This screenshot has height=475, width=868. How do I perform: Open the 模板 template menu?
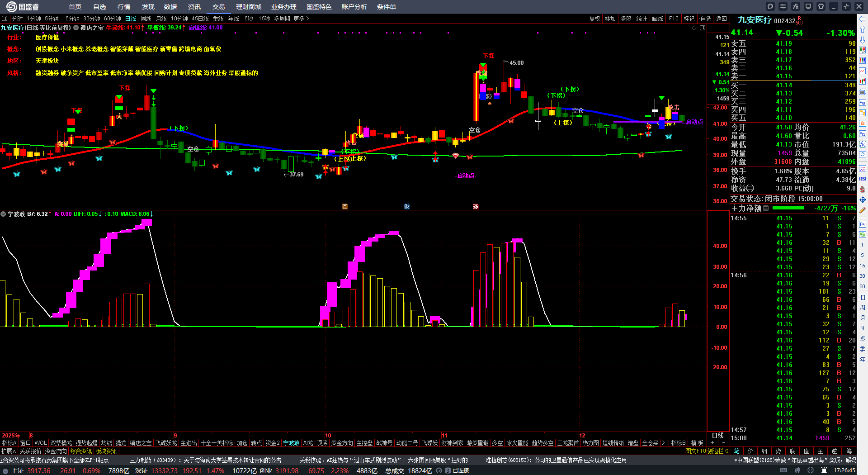[x=697, y=443]
